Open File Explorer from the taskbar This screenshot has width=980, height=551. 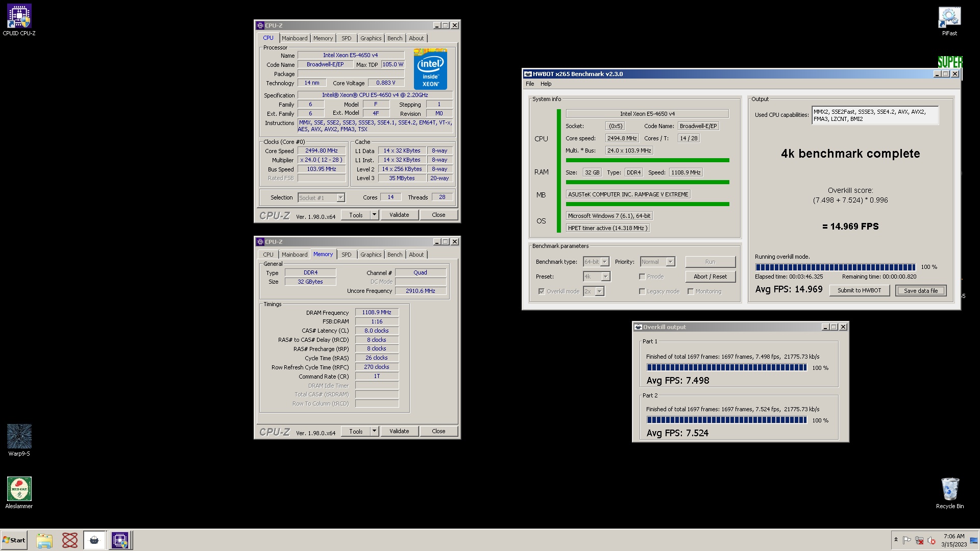[x=44, y=540]
